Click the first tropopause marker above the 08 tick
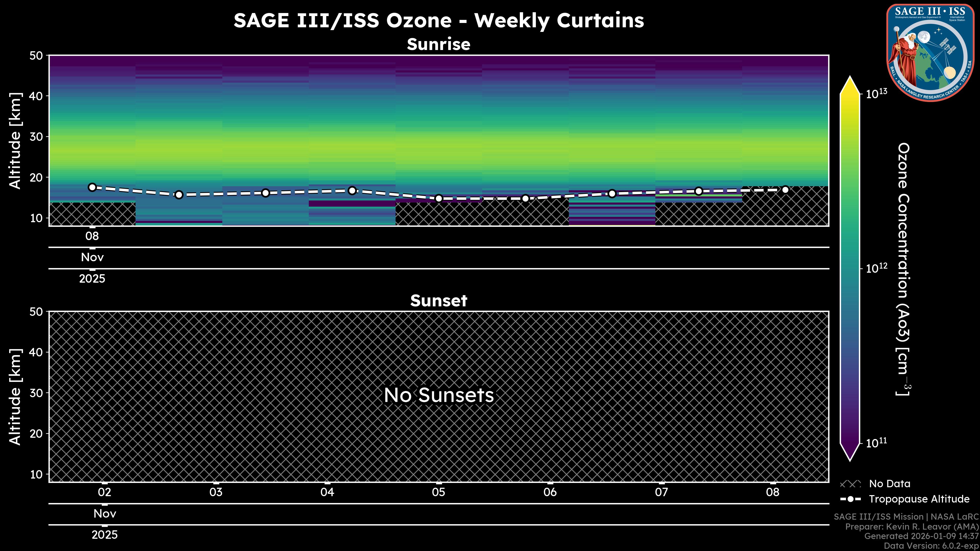980x551 pixels. tap(92, 187)
